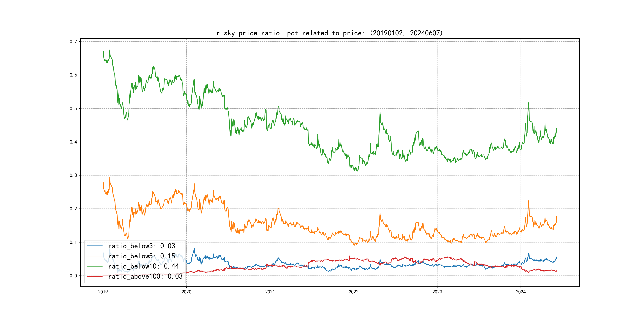Select the 'ratio_below5: 0.15' legend label
This screenshot has height=322, width=644.
click(142, 256)
